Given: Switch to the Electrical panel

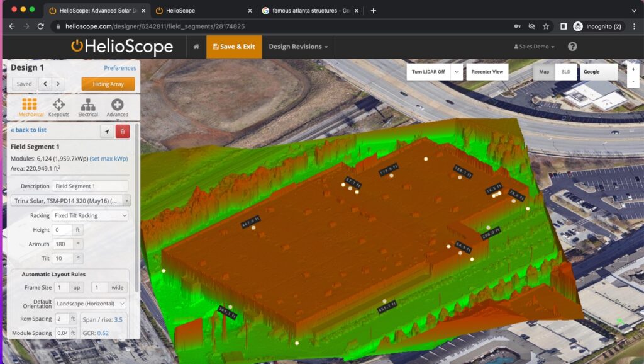Looking at the screenshot, I should tap(87, 106).
